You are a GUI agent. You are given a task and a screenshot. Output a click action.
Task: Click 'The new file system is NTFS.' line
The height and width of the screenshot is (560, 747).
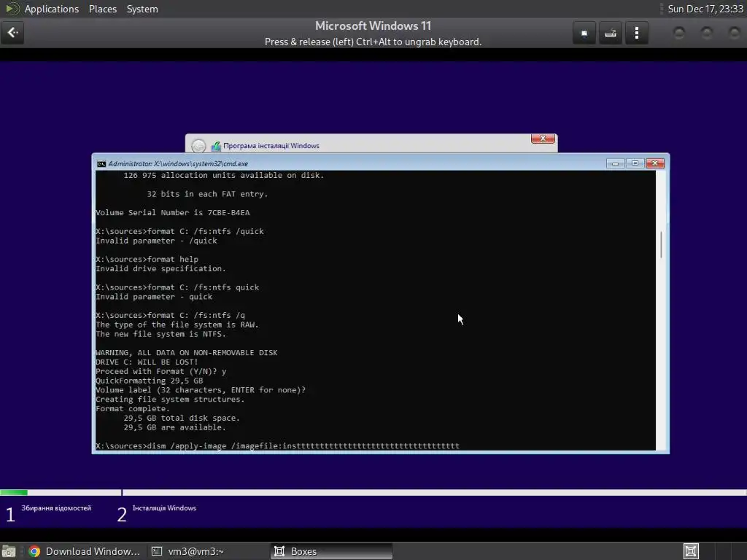click(x=160, y=334)
